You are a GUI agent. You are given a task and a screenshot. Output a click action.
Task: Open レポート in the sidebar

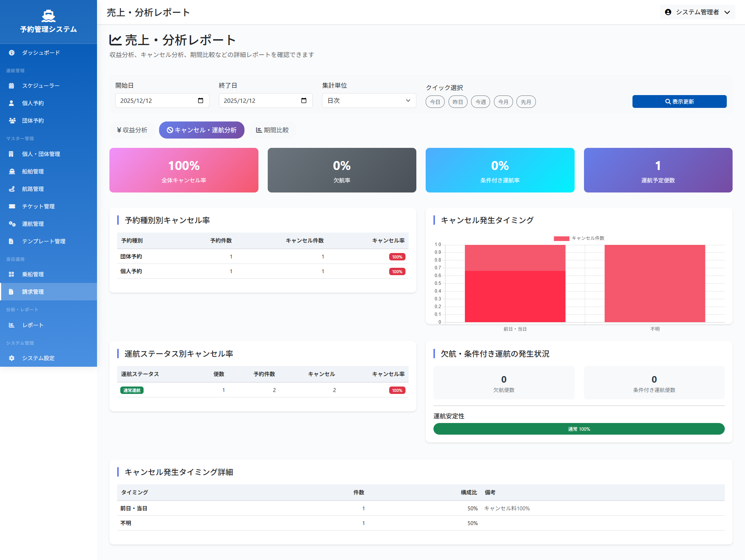pos(33,325)
